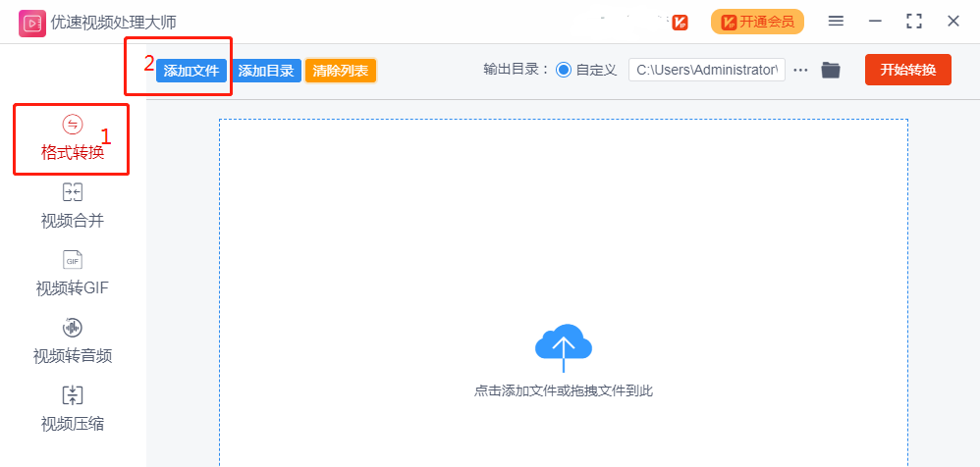Open the hamburger main menu
The image size is (980, 467).
click(x=836, y=21)
